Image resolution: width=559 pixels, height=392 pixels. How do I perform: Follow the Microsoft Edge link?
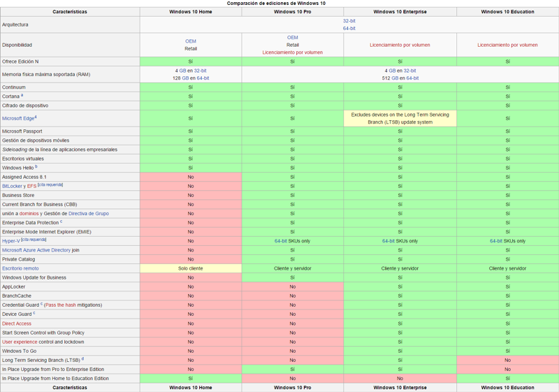pos(18,118)
